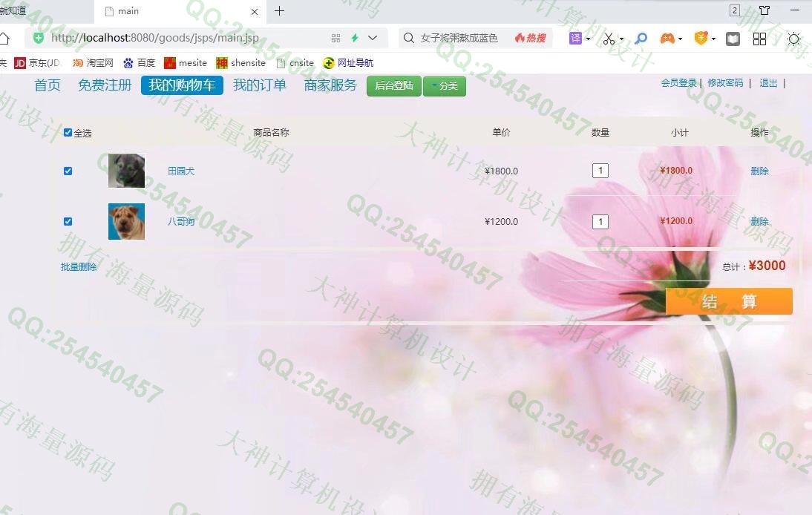Select 我的购物车 navigation tab

point(182,85)
